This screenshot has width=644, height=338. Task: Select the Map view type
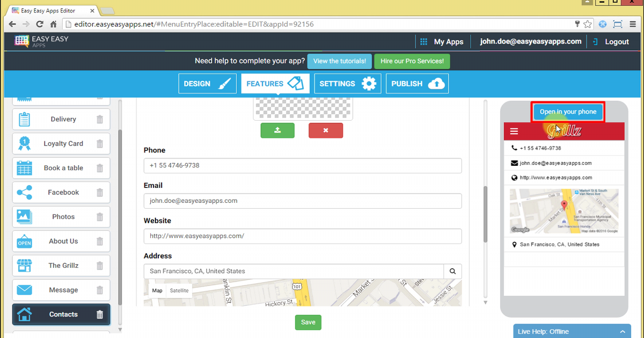pyautogui.click(x=157, y=291)
